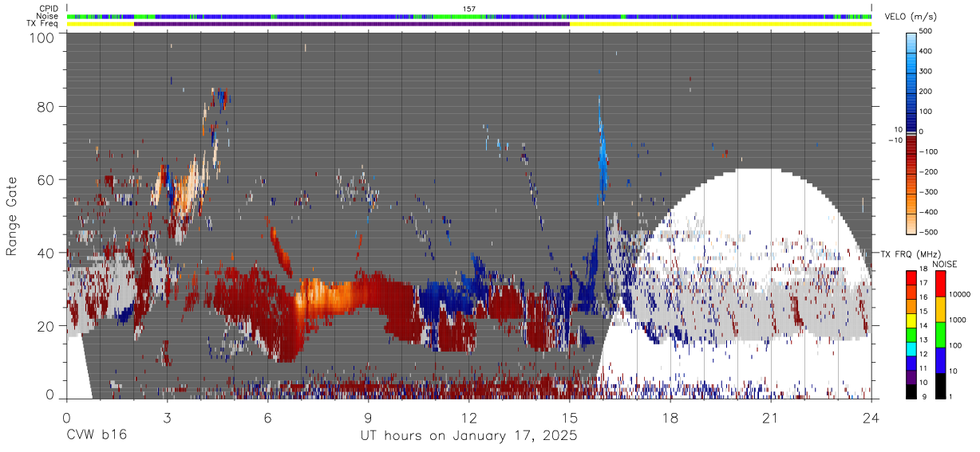
Task: Click the UT hours on January 17, 2025 title
Action: point(468,435)
